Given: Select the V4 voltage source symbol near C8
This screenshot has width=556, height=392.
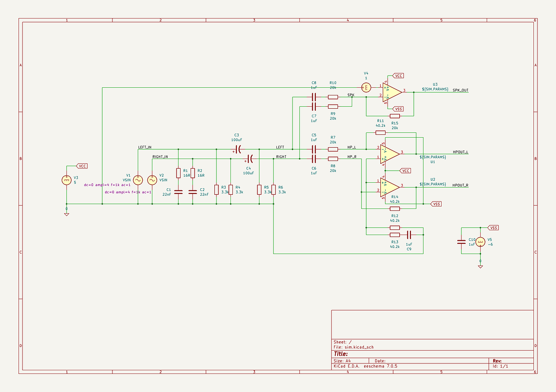Looking at the screenshot, I should (x=366, y=87).
